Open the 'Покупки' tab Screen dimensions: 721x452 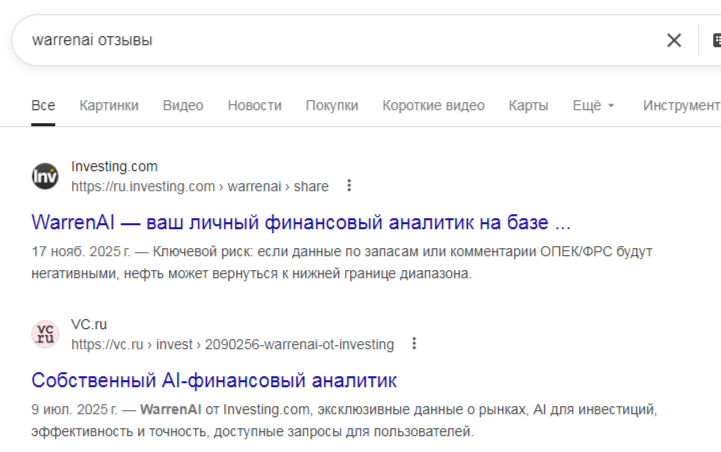pos(332,105)
